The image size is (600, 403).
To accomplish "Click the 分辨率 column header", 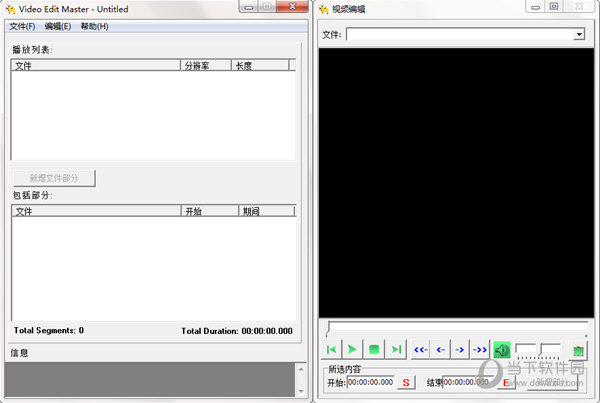I will 206,65.
